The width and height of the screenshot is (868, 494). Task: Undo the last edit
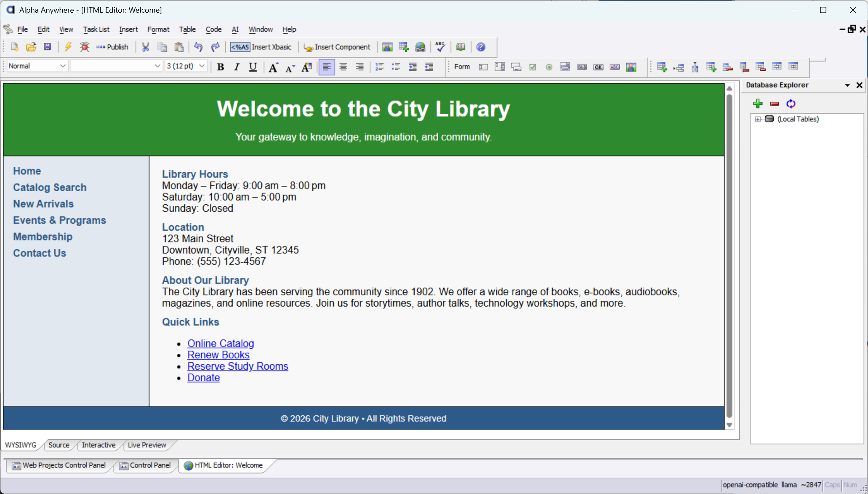pyautogui.click(x=199, y=47)
